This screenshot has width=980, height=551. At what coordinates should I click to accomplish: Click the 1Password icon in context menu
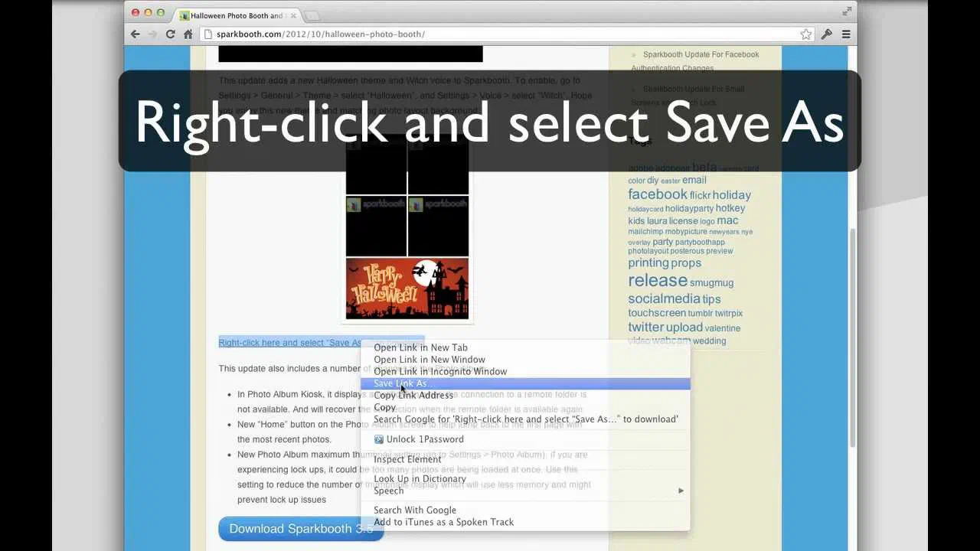click(x=378, y=439)
